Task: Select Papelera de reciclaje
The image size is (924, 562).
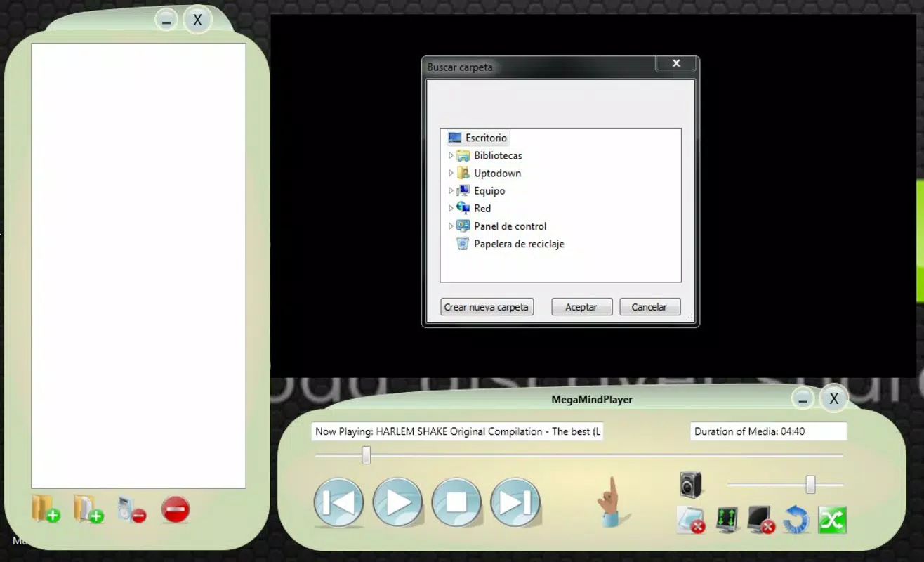Action: (519, 244)
